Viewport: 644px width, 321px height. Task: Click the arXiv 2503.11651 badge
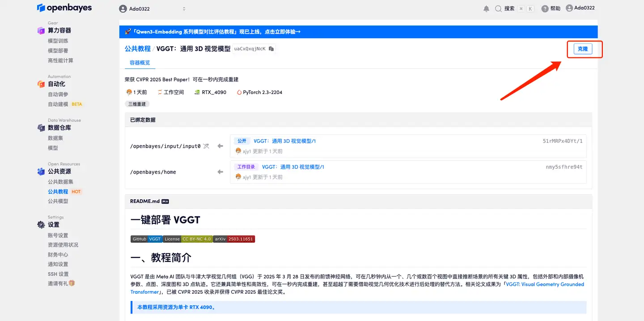coord(234,239)
